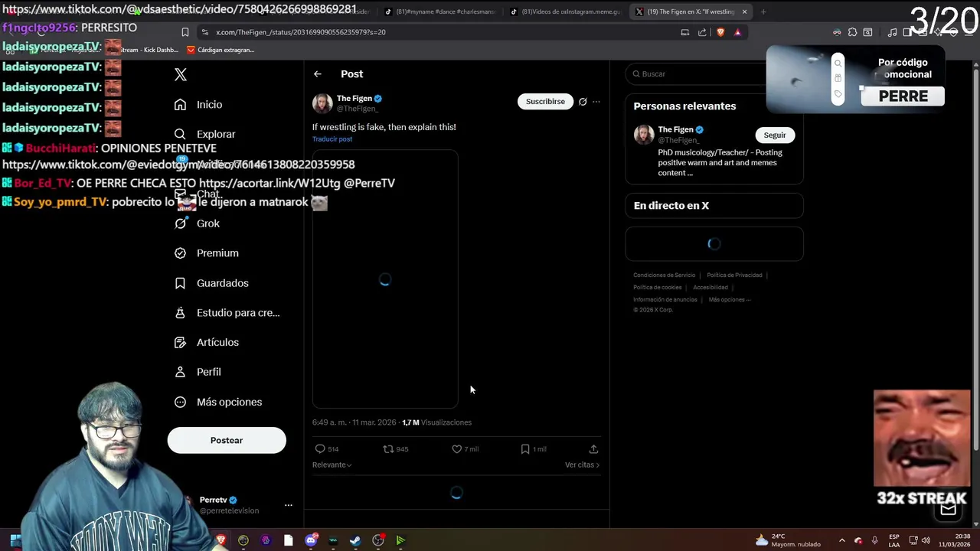This screenshot has width=980, height=551.
Task: Open the weather widget showing 24°C
Action: point(789,540)
